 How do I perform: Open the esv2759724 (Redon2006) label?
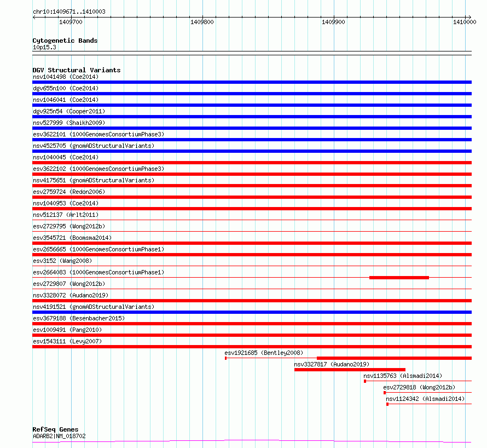[x=69, y=192]
